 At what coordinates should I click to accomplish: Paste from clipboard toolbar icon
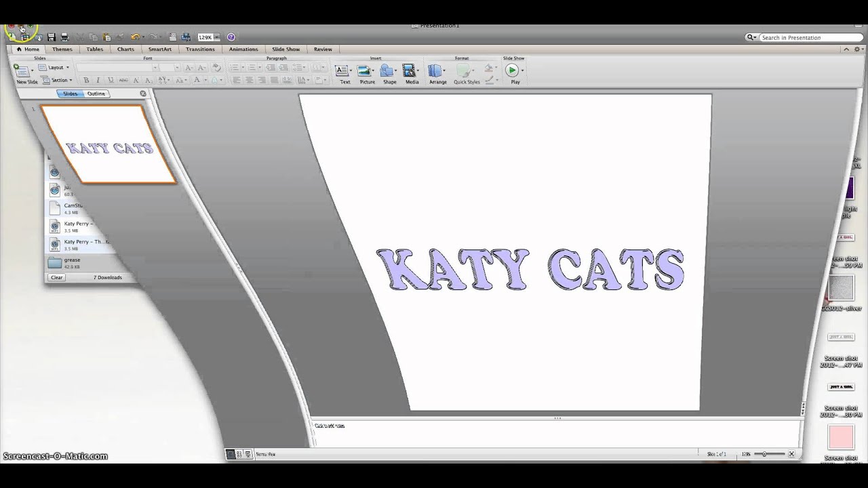click(x=106, y=37)
